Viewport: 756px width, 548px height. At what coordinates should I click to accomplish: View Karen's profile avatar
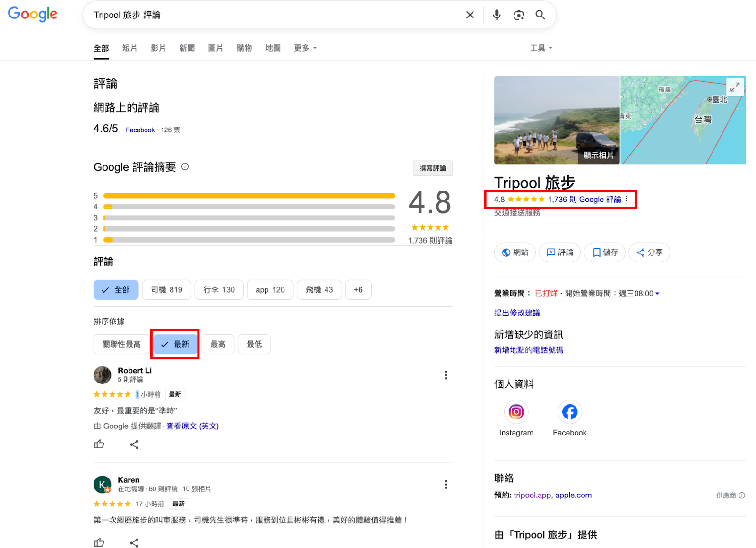(103, 485)
